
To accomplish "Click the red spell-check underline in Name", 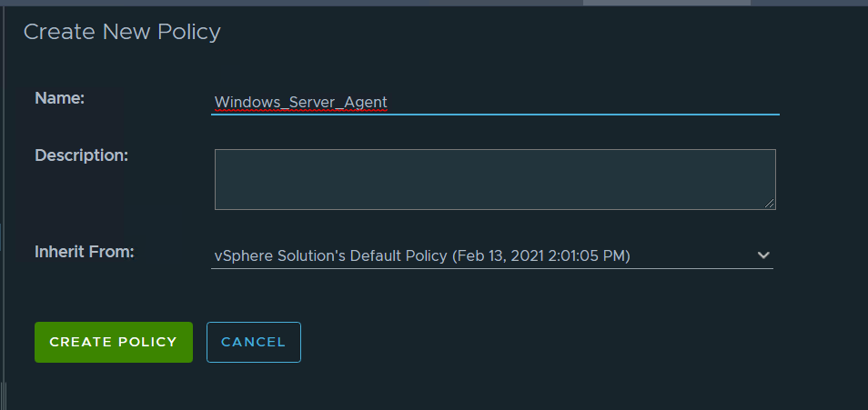I will (x=301, y=112).
